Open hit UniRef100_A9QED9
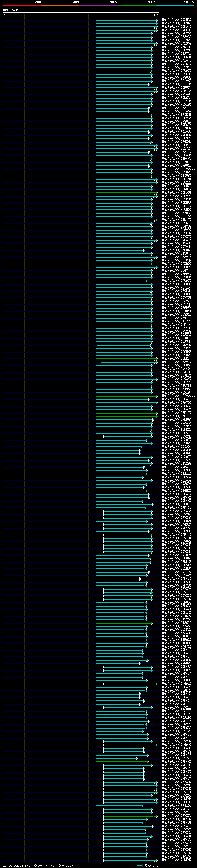Image resolution: width=197 pixels, height=868 pixels. (x=177, y=30)
